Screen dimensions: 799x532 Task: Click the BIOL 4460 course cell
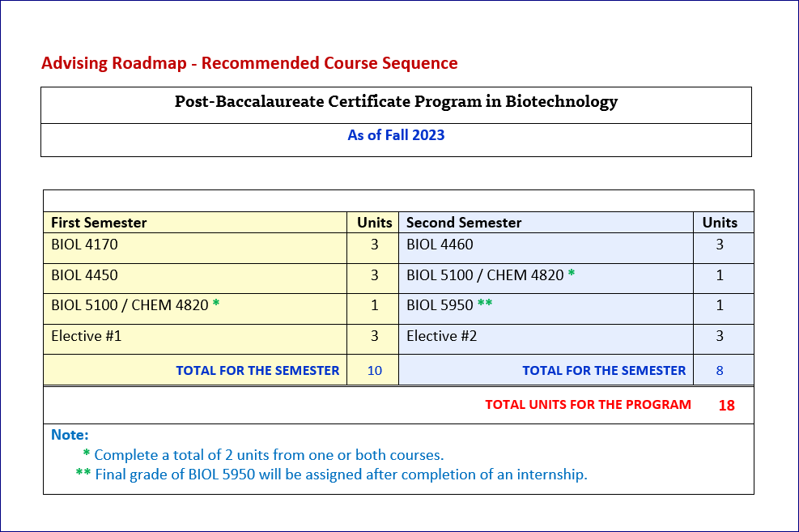(440, 245)
